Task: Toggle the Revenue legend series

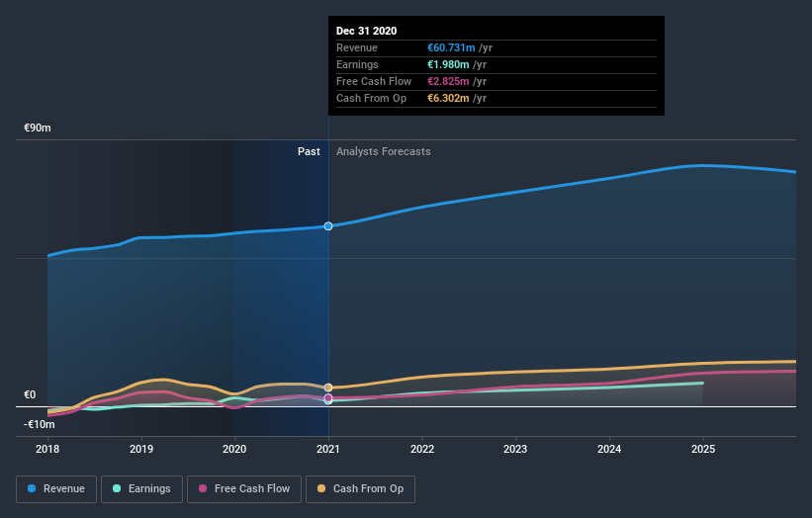Action: point(56,489)
